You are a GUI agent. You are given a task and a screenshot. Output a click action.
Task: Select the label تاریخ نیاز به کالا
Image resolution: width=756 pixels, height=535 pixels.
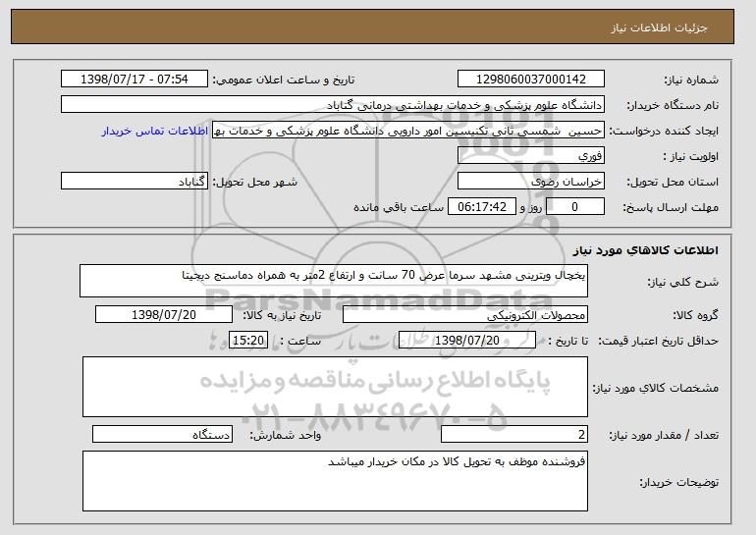click(282, 315)
